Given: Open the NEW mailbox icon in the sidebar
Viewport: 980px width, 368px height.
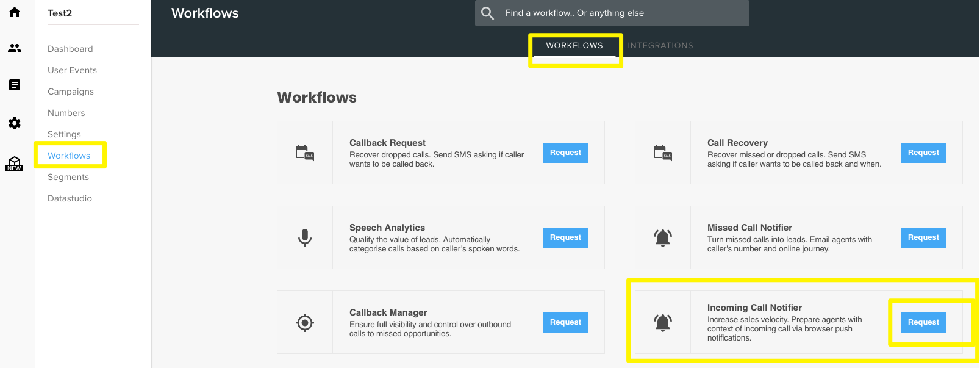Looking at the screenshot, I should (15, 164).
